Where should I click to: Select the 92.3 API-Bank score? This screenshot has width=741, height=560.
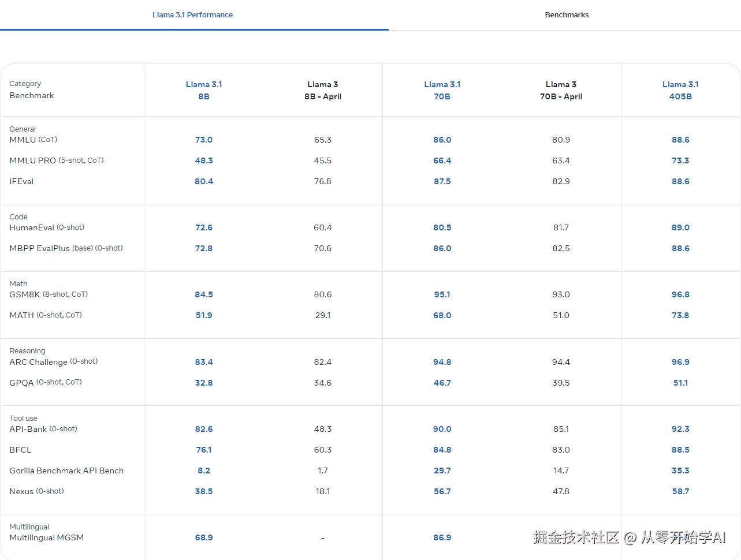pos(680,429)
